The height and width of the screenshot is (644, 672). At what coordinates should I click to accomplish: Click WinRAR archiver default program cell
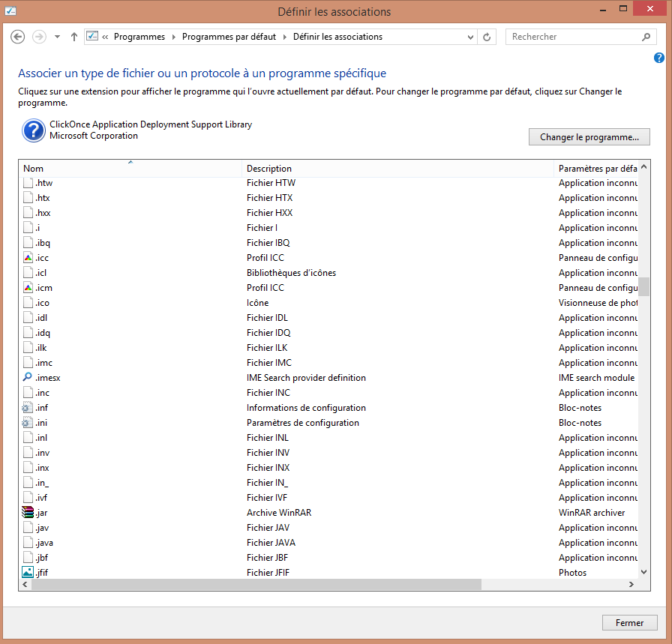point(592,513)
